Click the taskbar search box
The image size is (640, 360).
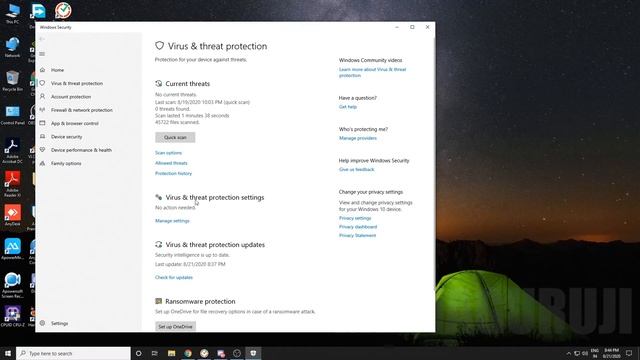pos(73,353)
